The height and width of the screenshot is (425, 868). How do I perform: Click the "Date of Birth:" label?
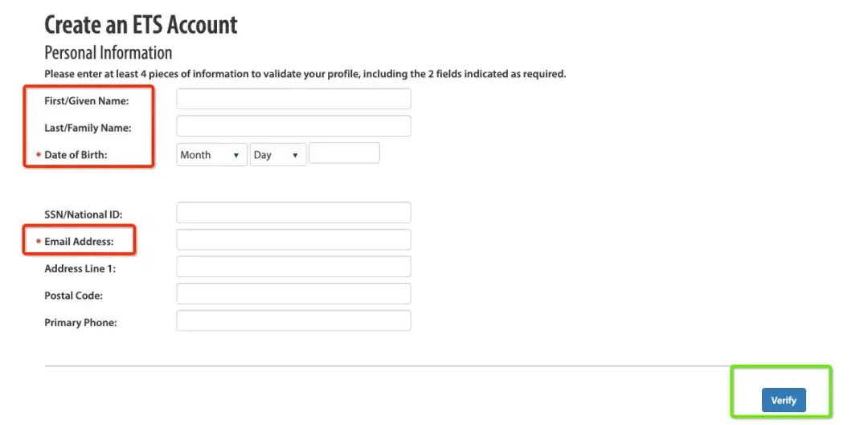coord(76,155)
